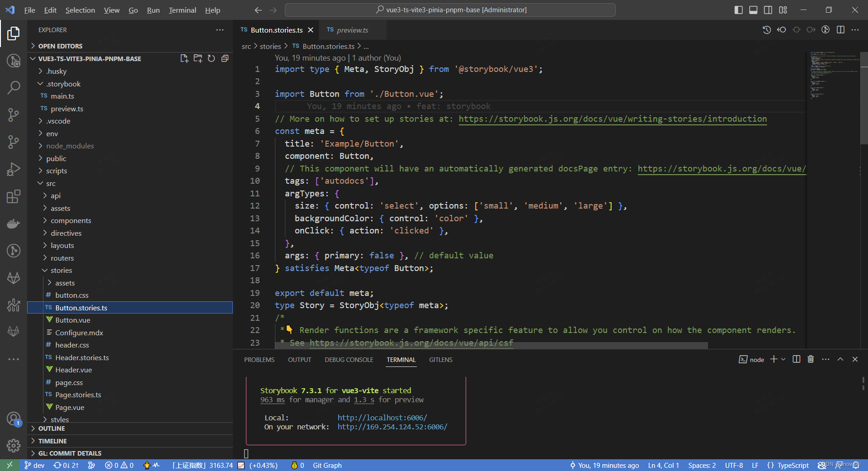Switch to the PROBLEMS panel tab

pos(259,360)
